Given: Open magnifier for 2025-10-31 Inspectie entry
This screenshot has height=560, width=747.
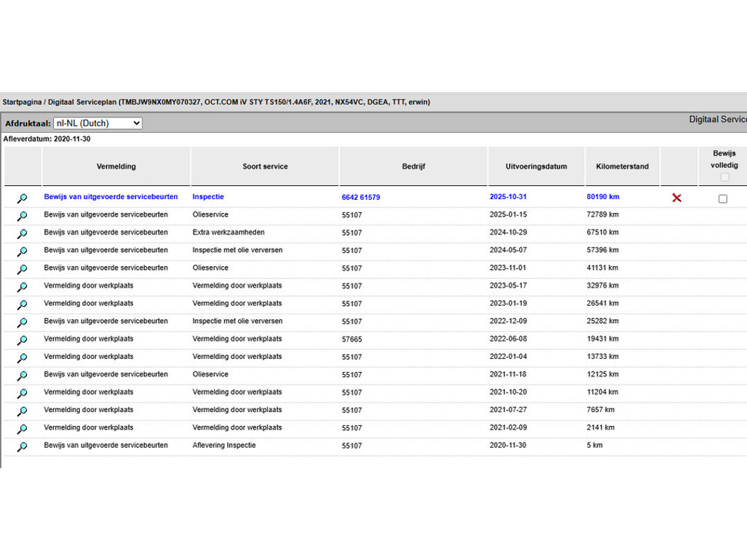Looking at the screenshot, I should pyautogui.click(x=22, y=198).
